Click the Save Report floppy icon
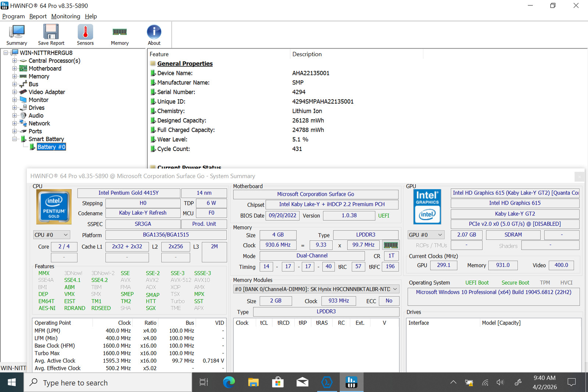Viewport: 588px width, 392px height. point(51,35)
